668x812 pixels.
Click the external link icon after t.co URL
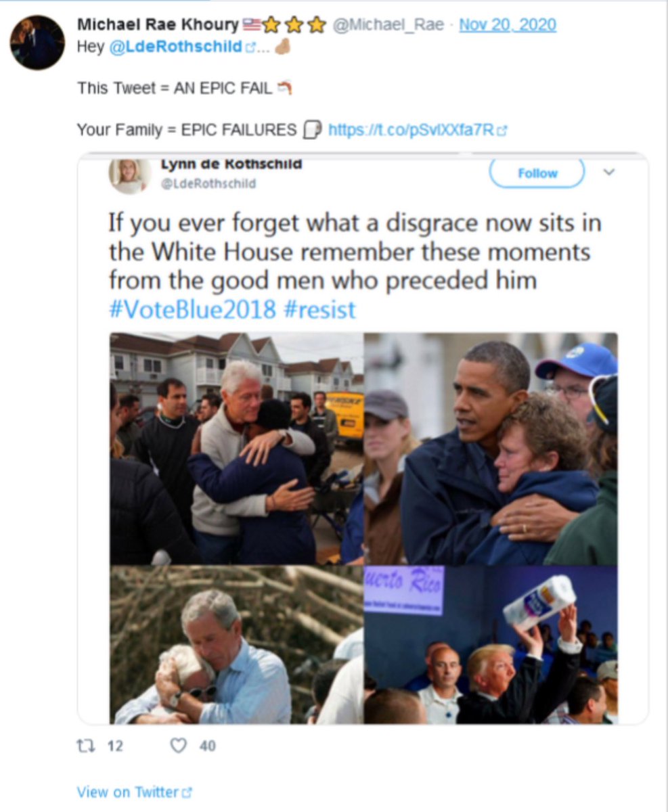tap(502, 130)
